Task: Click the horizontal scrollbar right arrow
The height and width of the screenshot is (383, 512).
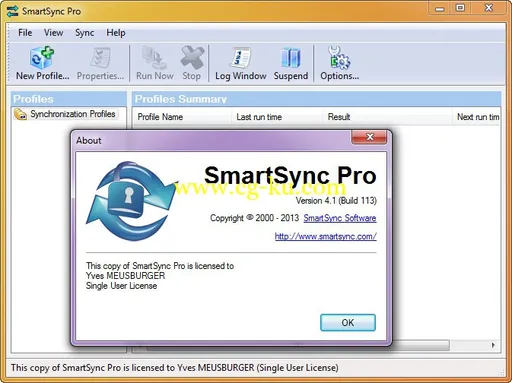Action: tap(493, 345)
